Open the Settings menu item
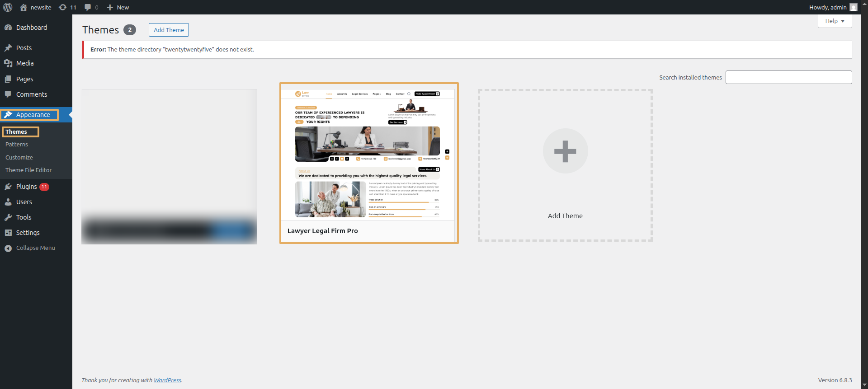The width and height of the screenshot is (868, 389). coord(28,233)
